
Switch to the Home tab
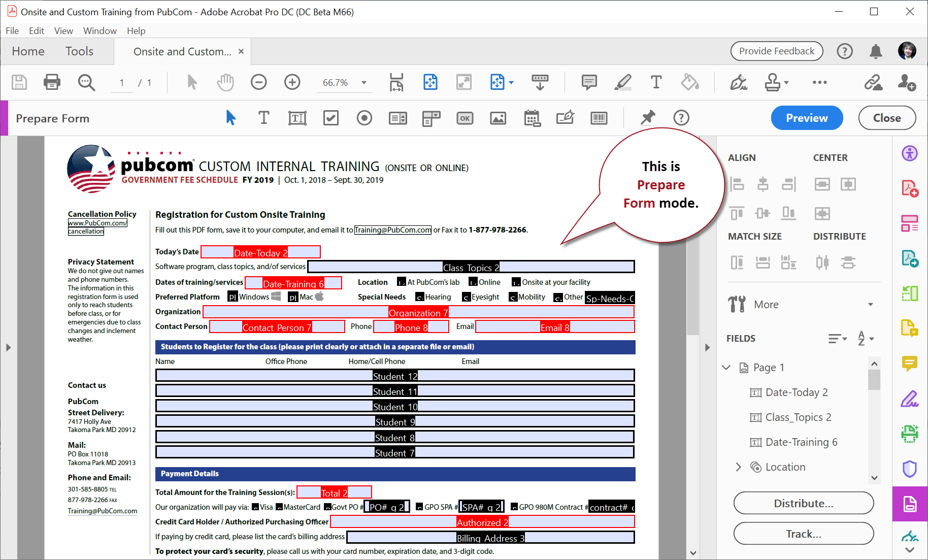pos(28,51)
